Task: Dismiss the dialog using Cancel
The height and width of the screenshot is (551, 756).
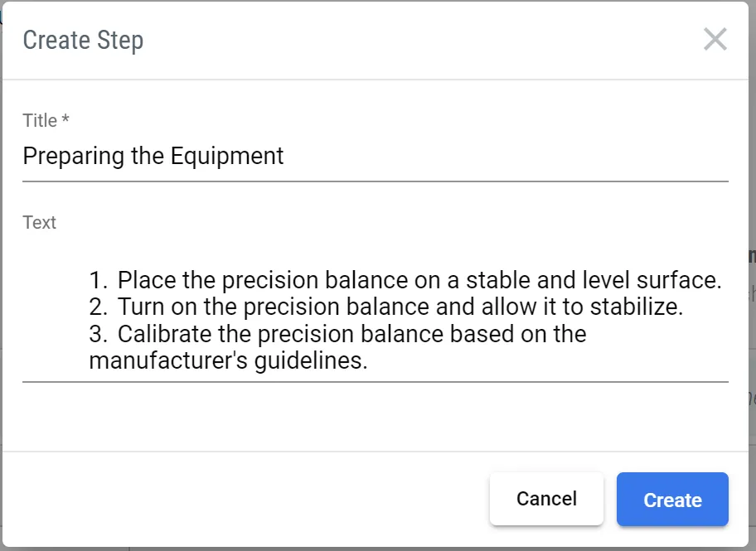Action: [546, 499]
